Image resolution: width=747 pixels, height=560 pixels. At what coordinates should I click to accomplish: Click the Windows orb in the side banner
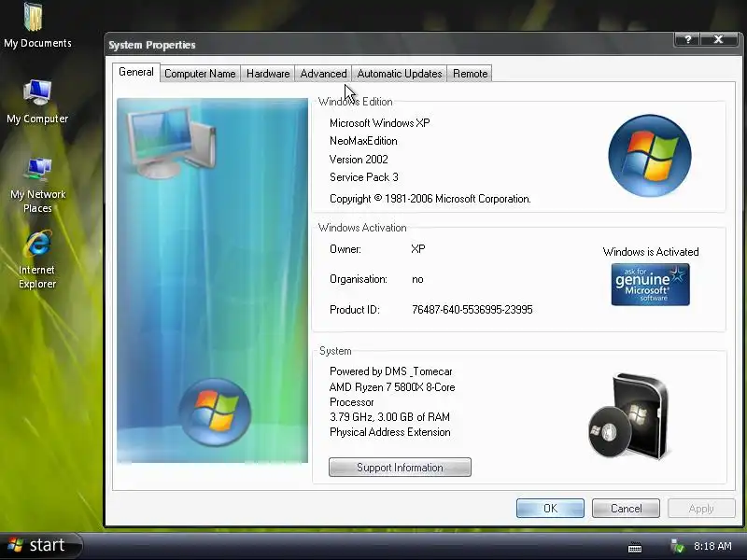215,412
